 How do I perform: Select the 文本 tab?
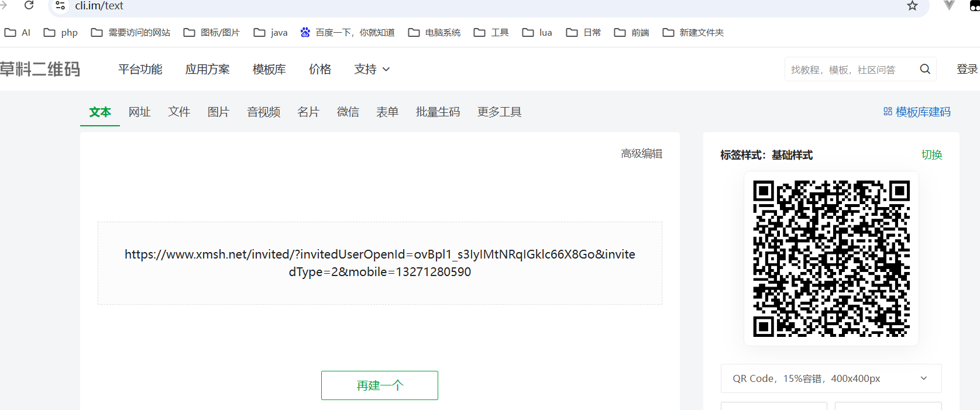pyautogui.click(x=100, y=112)
